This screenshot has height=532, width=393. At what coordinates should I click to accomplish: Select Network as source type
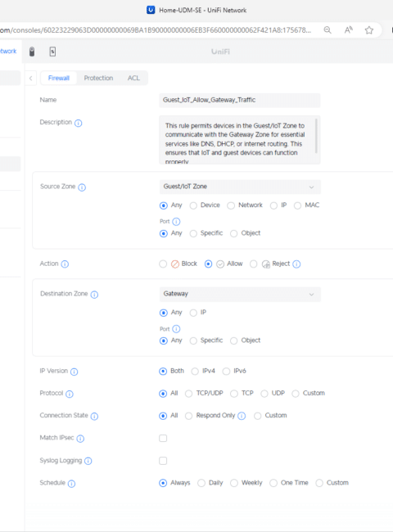click(231, 205)
